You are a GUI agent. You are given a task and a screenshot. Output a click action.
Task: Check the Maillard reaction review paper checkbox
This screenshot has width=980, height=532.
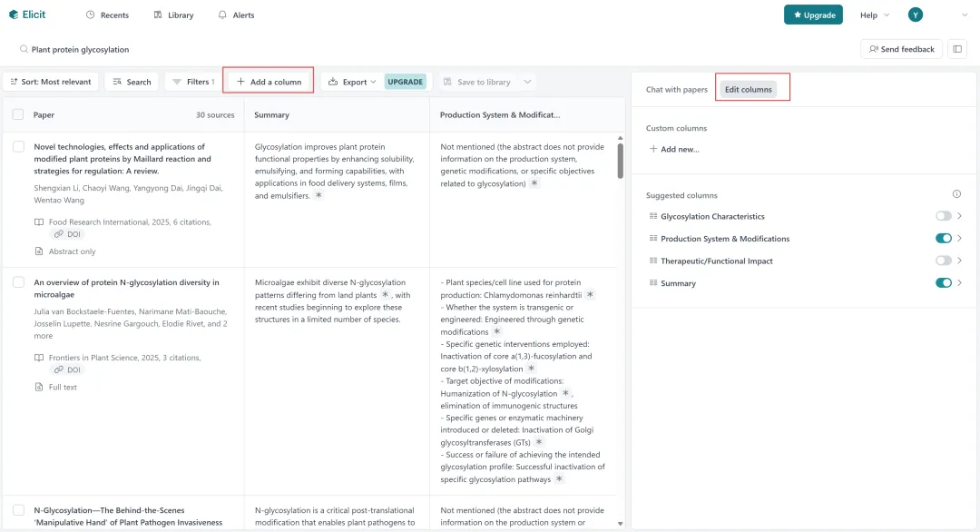pos(19,146)
